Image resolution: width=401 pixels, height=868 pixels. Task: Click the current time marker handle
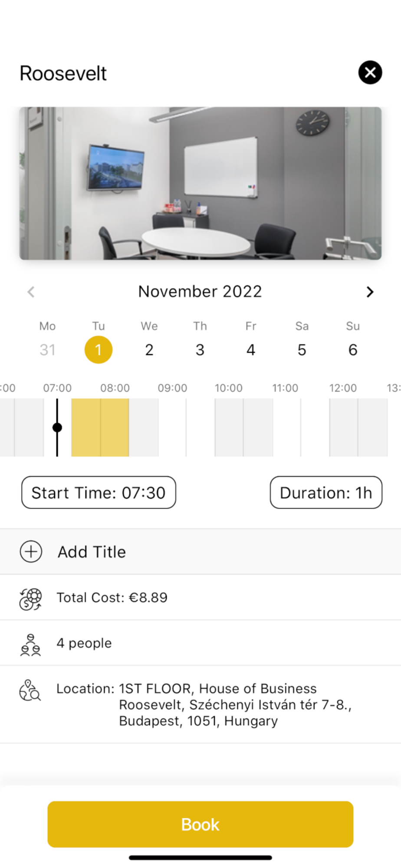(x=57, y=427)
